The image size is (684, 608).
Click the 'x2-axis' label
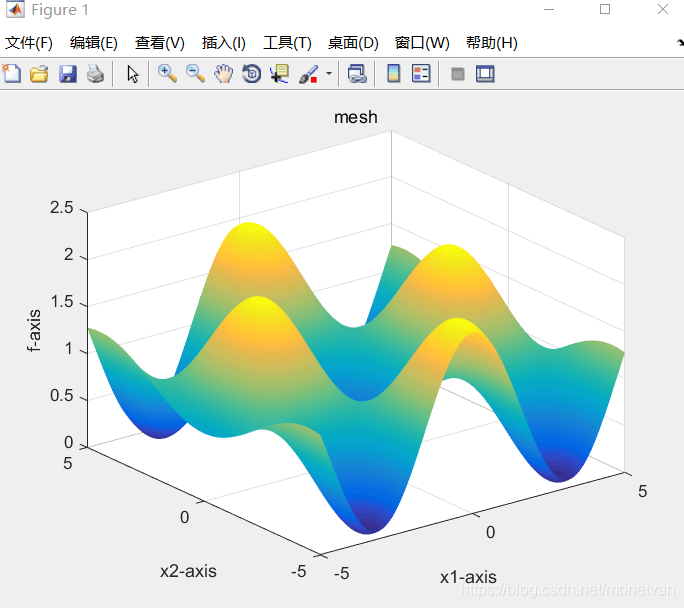tap(188, 571)
